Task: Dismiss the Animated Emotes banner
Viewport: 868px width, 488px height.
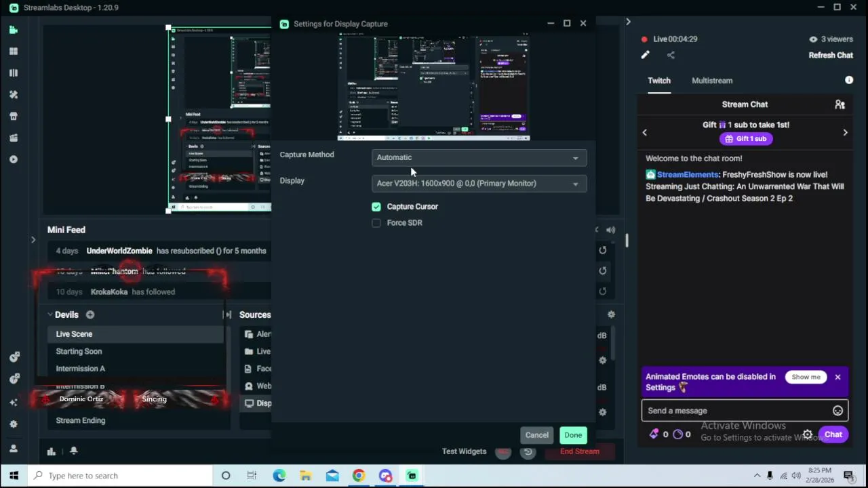Action: (x=837, y=377)
